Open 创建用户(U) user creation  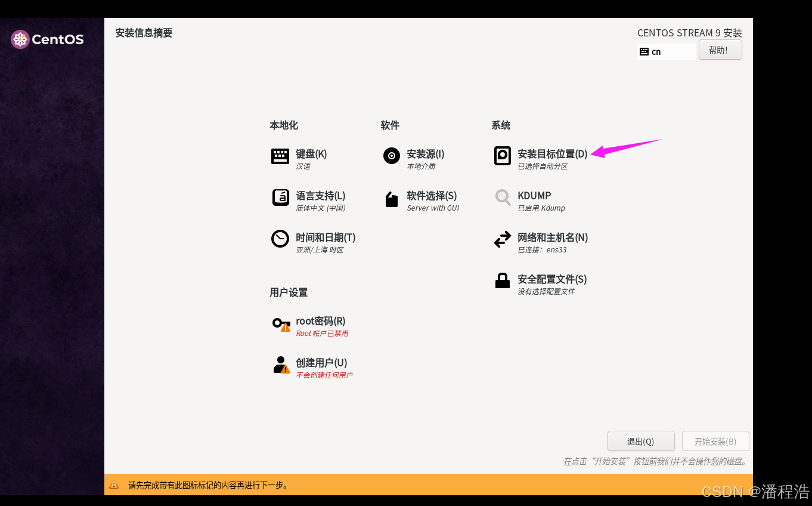tap(321, 363)
